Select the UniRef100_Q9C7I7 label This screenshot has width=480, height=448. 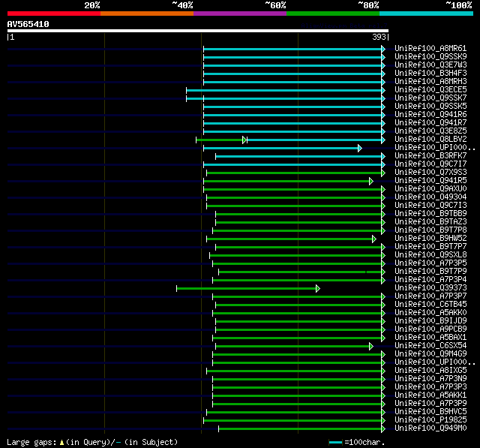[430, 164]
